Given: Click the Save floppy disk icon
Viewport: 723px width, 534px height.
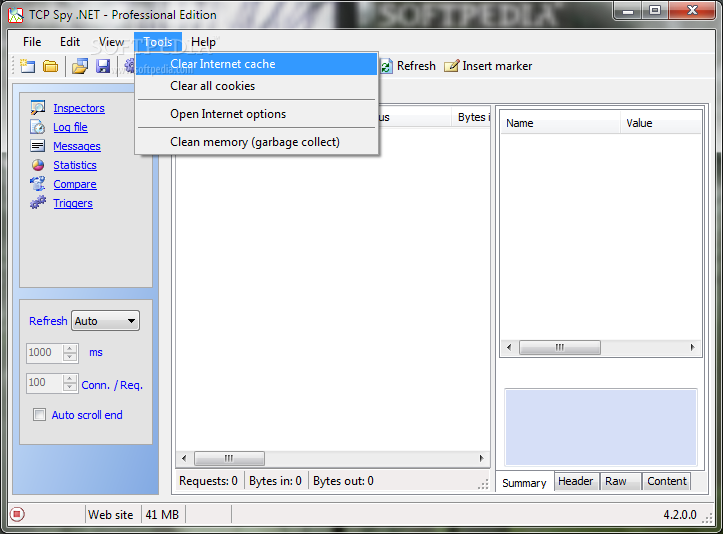Looking at the screenshot, I should [103, 66].
